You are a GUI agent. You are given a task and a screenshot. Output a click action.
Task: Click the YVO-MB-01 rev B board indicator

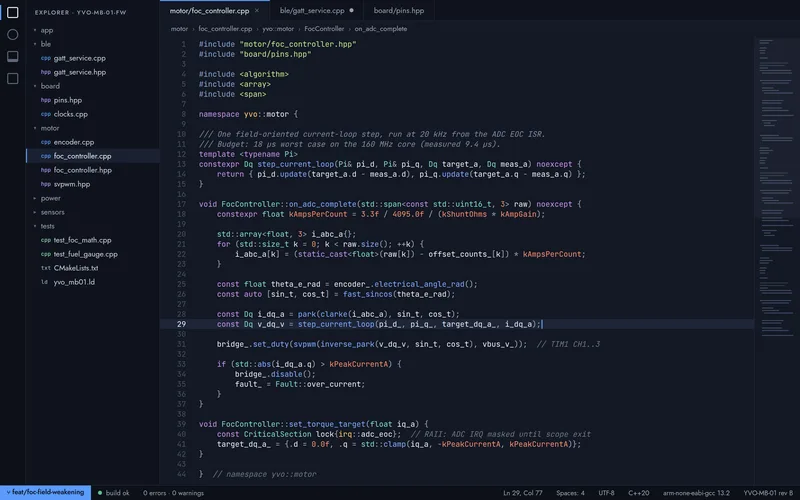[768, 493]
